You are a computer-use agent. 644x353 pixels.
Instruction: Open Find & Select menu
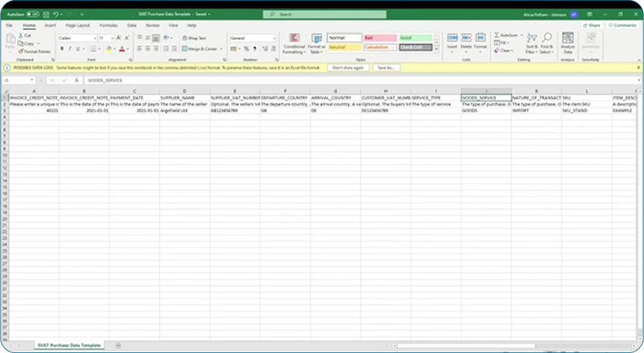547,44
